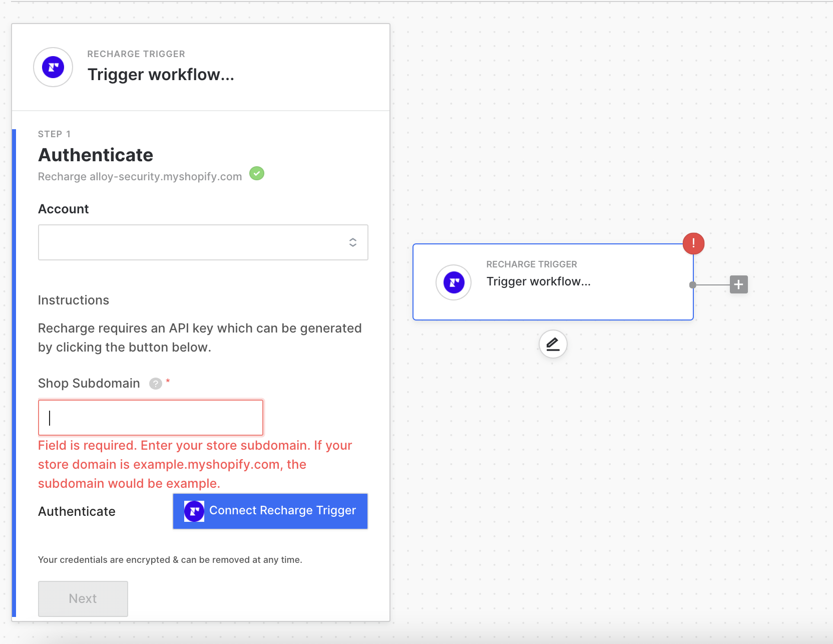
Task: Click the Recharge logo on Connect button
Action: (194, 511)
